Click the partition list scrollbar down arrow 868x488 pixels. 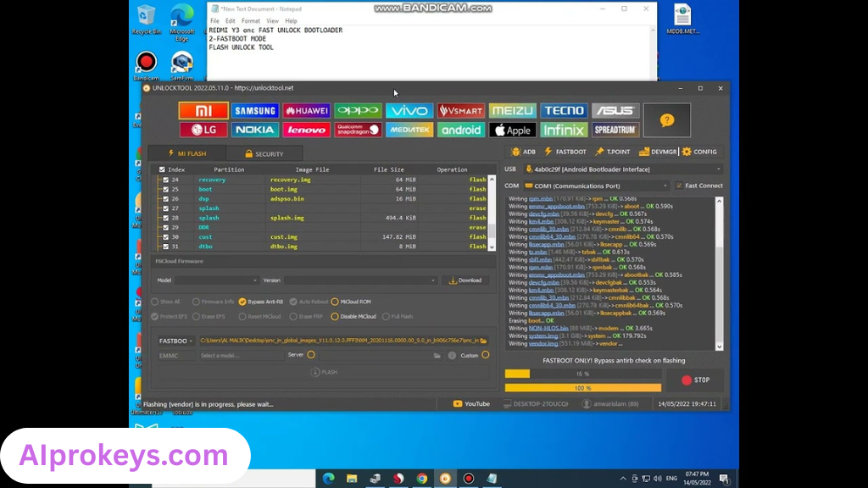[x=492, y=247]
